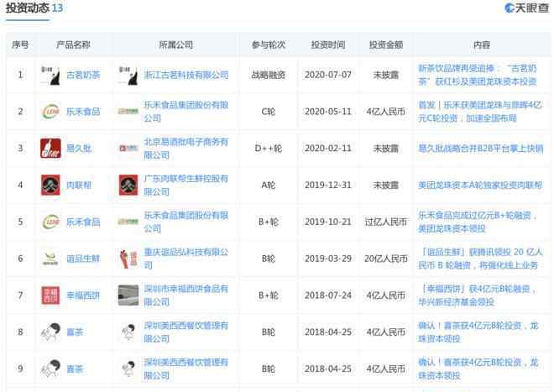Open the 乐禾获美团龙珠与鼎晖4亿元C轮 news link
Screen dimensions: 554x392
[x=480, y=112]
